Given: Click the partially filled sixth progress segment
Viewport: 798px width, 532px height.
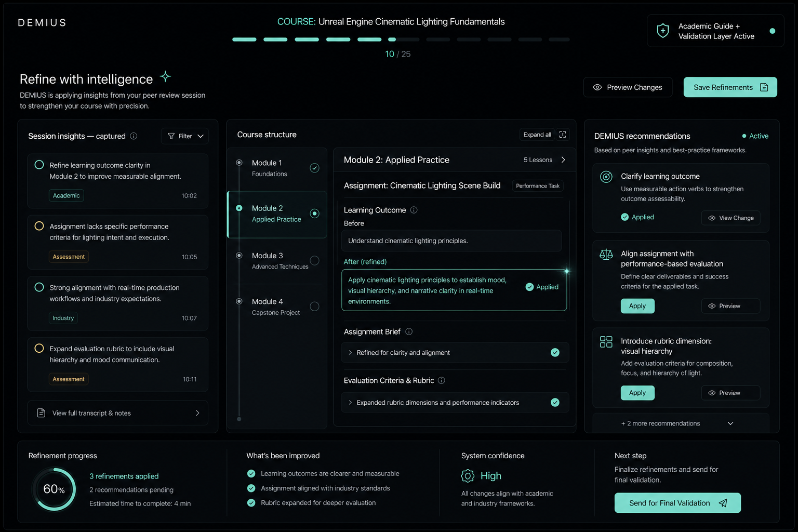Looking at the screenshot, I should pyautogui.click(x=404, y=39).
